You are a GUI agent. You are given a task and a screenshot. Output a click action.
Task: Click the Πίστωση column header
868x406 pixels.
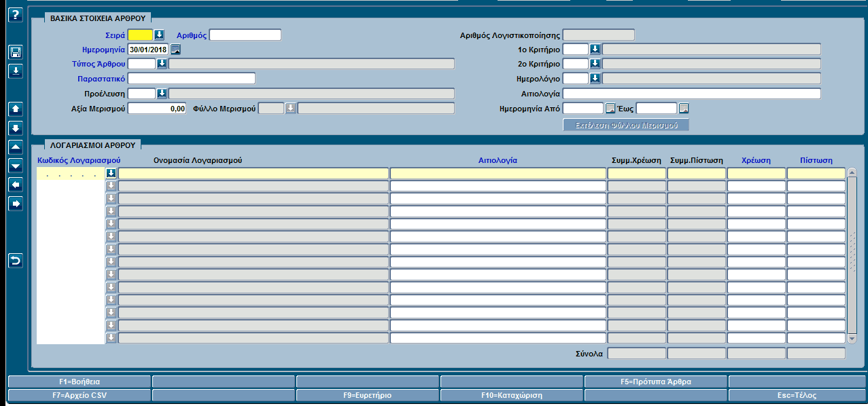pos(816,160)
